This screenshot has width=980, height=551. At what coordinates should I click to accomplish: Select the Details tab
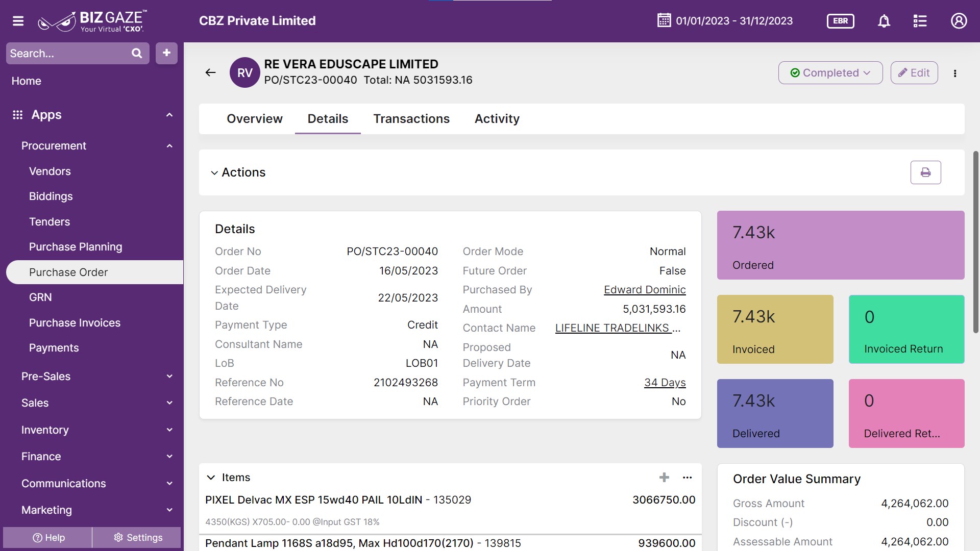coord(328,119)
